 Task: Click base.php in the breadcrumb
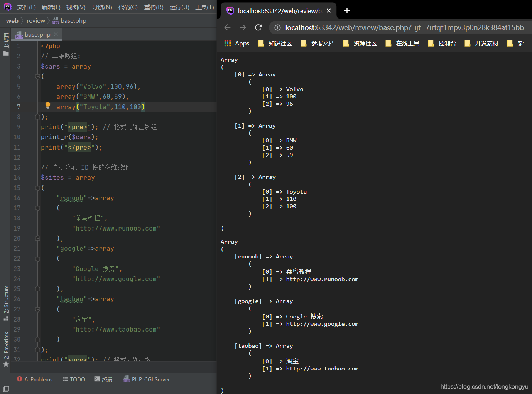[69, 21]
